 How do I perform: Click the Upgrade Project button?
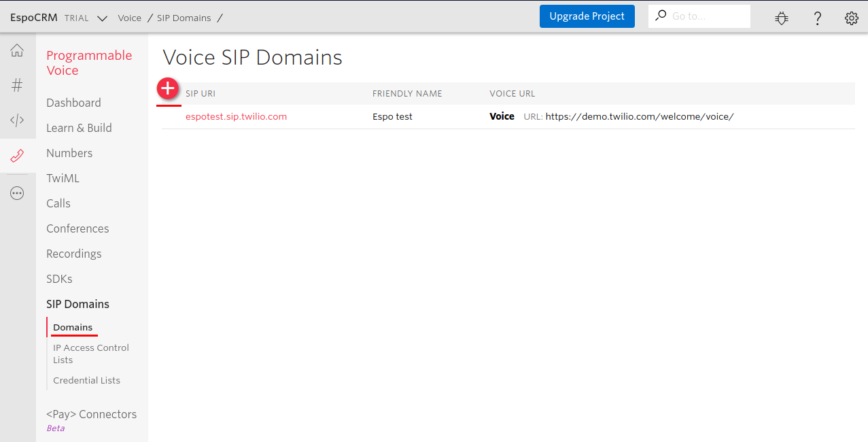tap(587, 16)
